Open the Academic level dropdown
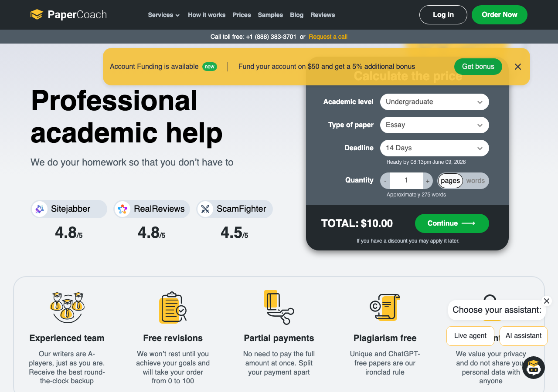The height and width of the screenshot is (392, 558). click(435, 102)
